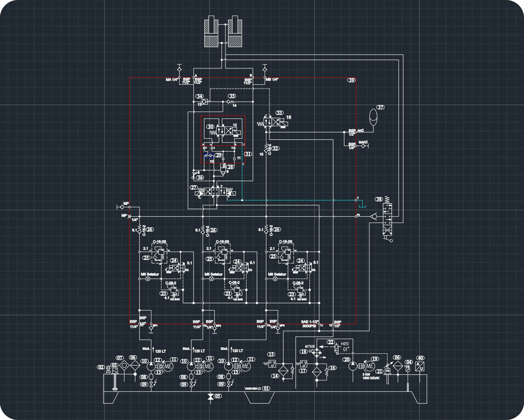Click the MAKO test point connector

(363, 146)
